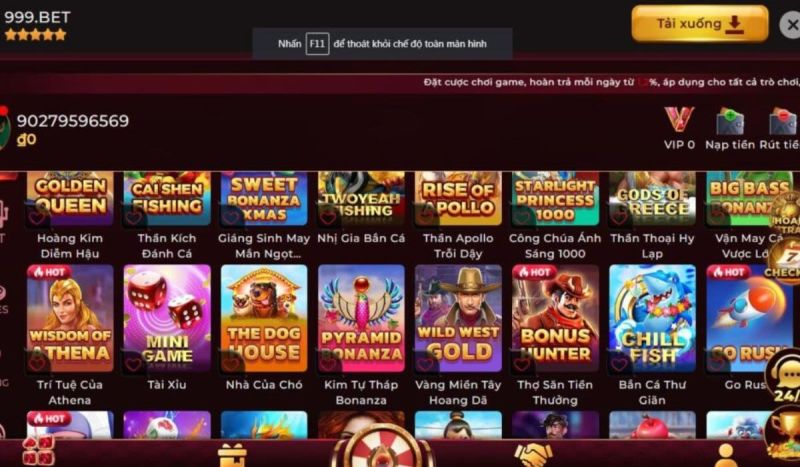Open the Nạp tiền wallet icon
This screenshot has width=800, height=467.
coord(730,121)
